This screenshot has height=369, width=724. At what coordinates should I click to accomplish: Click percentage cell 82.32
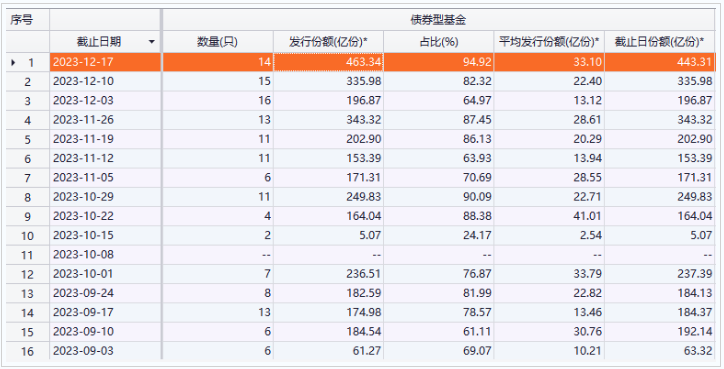[x=439, y=81]
